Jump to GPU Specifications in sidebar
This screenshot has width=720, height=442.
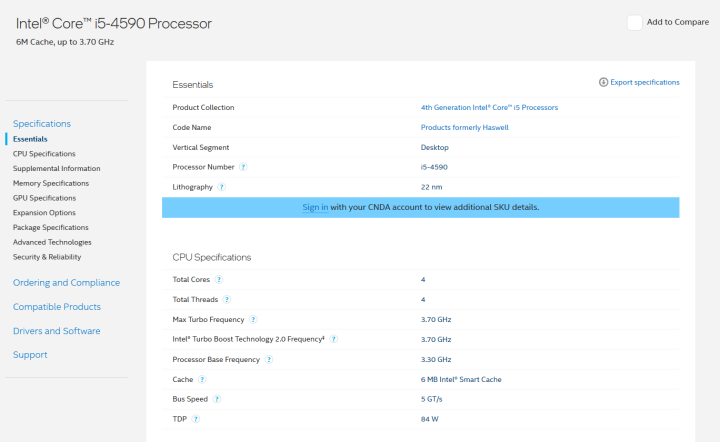44,198
